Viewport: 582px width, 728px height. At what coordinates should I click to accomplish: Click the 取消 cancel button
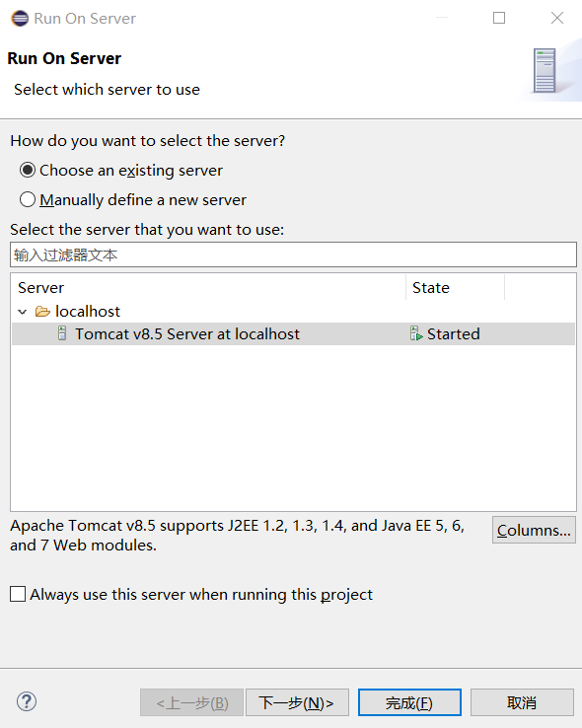point(522,702)
